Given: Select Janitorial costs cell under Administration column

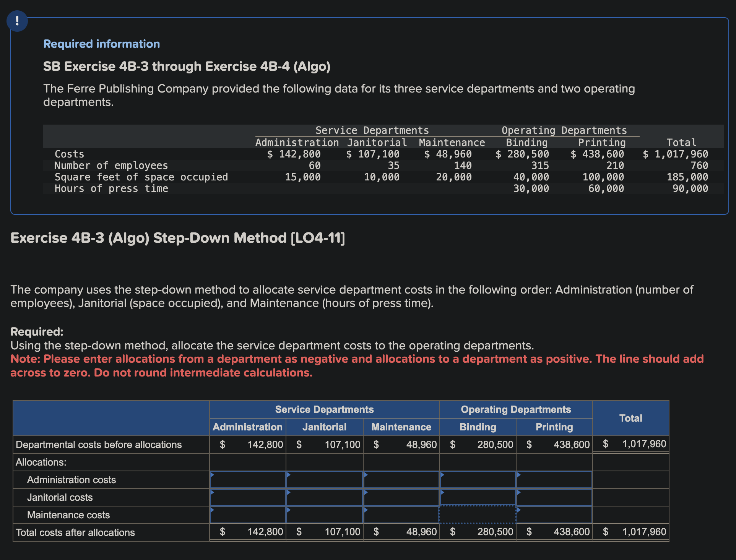Looking at the screenshot, I should pos(248,497).
